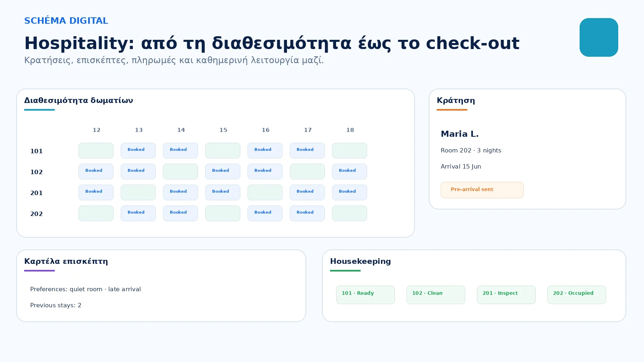The image size is (644, 362).
Task: Click the guest name Maria L.
Action: pyautogui.click(x=460, y=134)
